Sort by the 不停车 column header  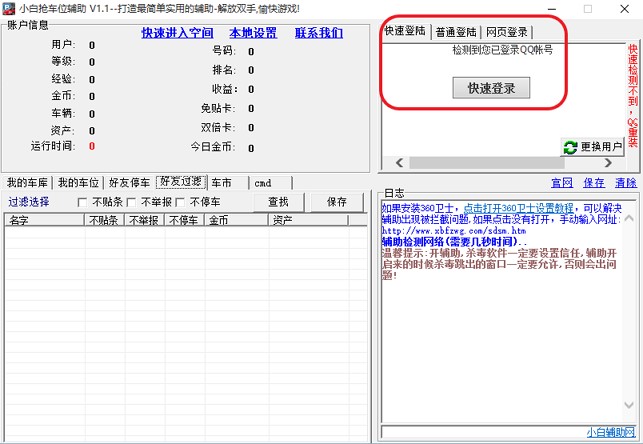tap(184, 220)
